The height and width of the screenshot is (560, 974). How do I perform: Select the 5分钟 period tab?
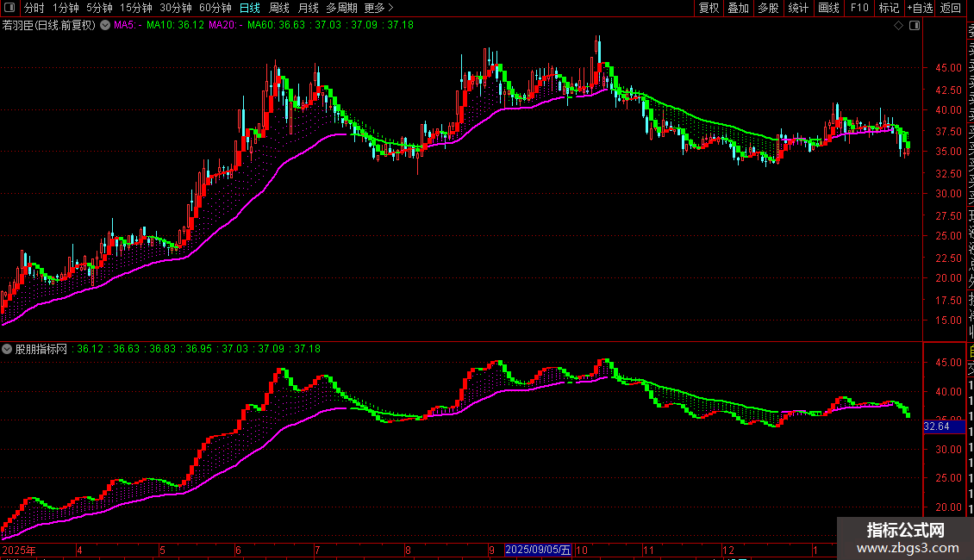(99, 8)
